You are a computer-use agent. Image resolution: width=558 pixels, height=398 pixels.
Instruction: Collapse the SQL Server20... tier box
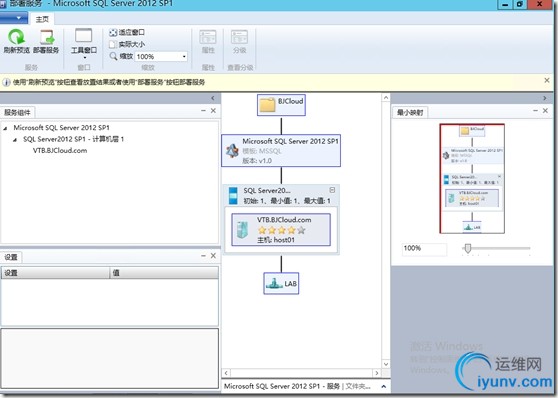[332, 190]
